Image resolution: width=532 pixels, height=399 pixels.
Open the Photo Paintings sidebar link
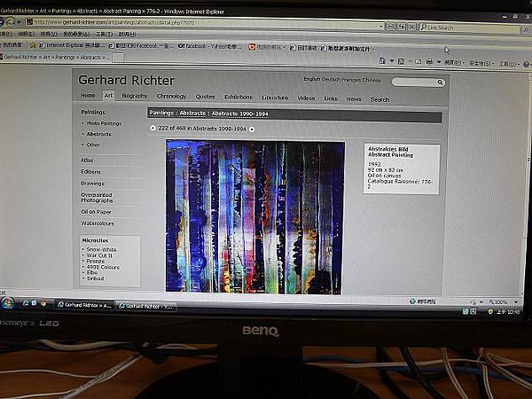coord(104,123)
